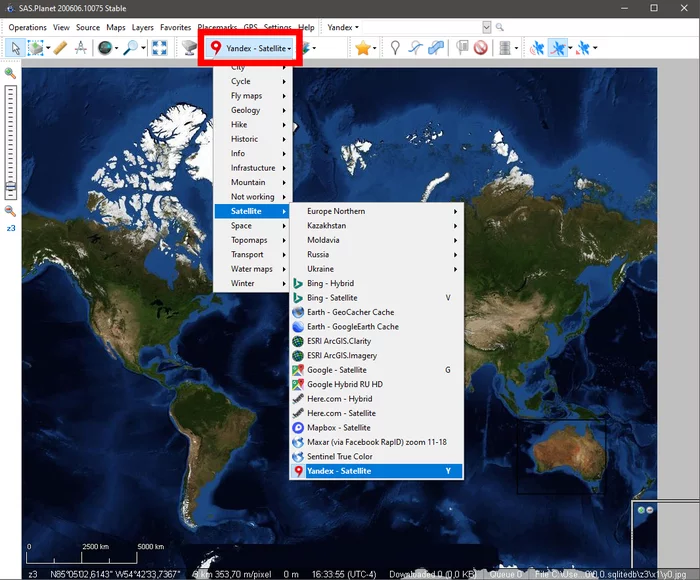Screen dimensions: 700x580
Task: Click the minimap overview panel
Action: tap(666, 534)
